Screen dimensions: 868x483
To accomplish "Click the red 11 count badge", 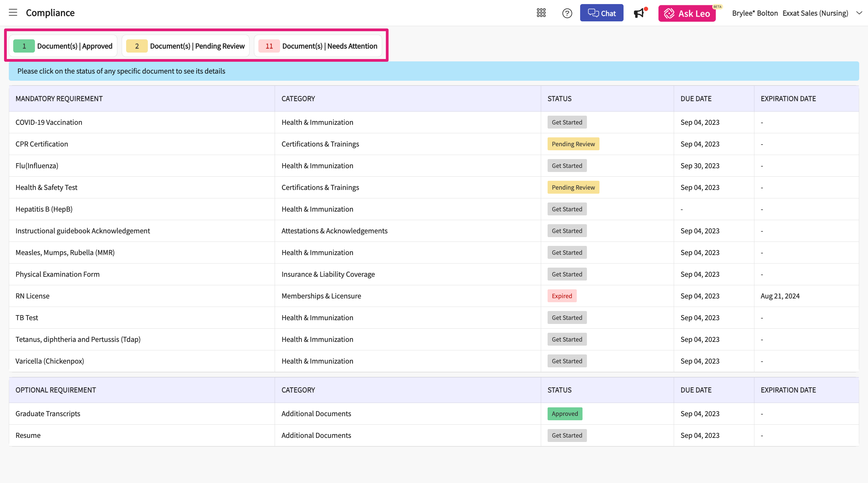I will (269, 46).
